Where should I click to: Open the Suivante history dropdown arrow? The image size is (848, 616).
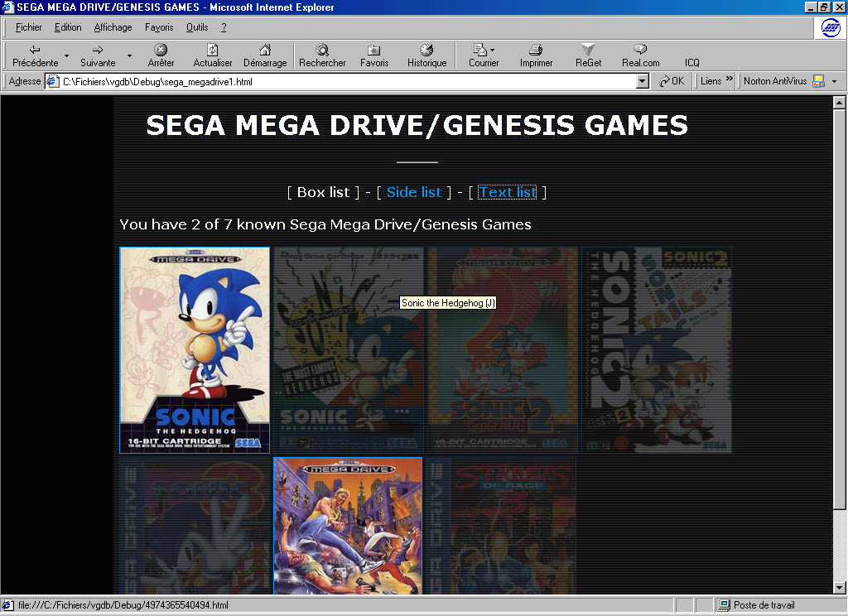[129, 55]
